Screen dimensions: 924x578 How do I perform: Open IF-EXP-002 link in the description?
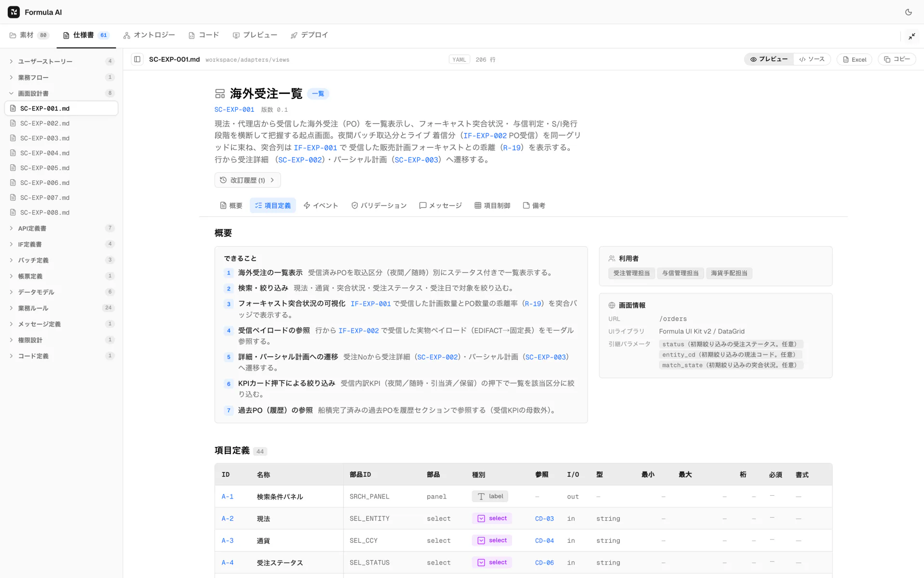(x=485, y=136)
